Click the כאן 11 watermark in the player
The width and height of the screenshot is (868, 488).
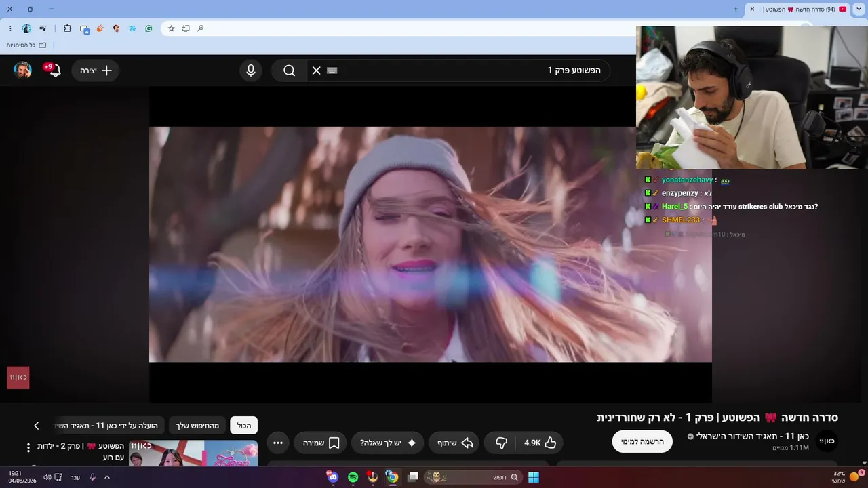point(18,378)
